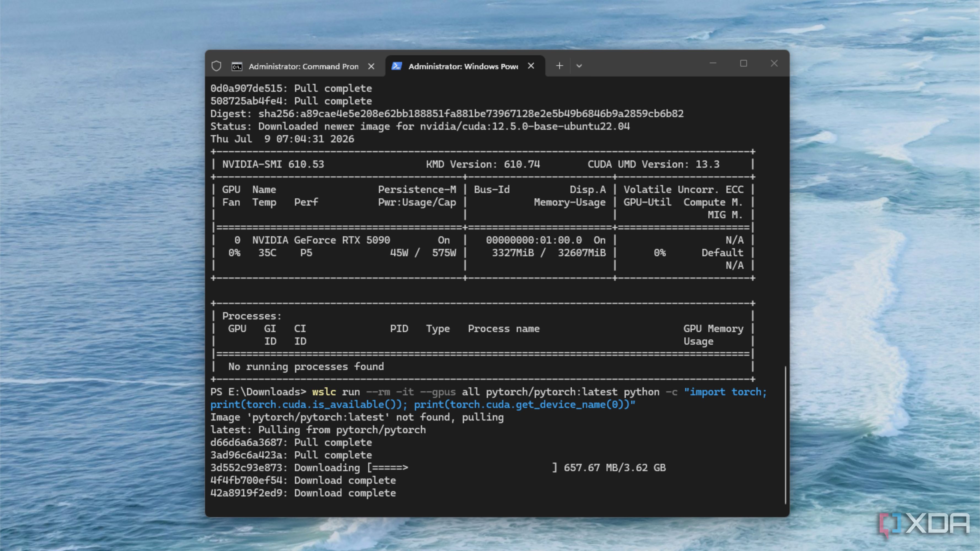This screenshot has height=551, width=980.
Task: Click 'CUDA UMD Version: 13.3' text
Action: pyautogui.click(x=653, y=164)
